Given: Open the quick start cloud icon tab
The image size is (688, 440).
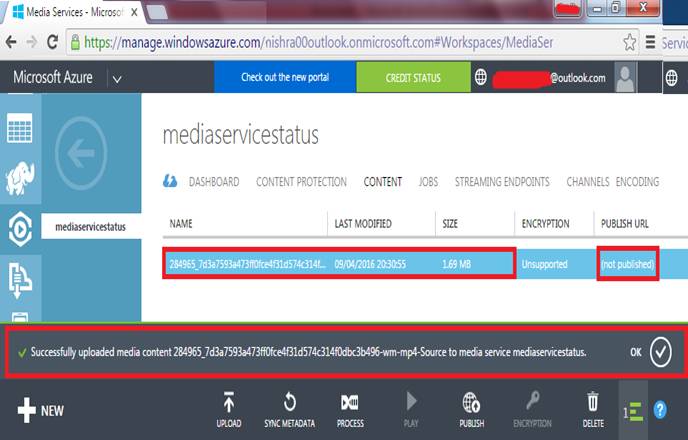Looking at the screenshot, I should click(170, 181).
